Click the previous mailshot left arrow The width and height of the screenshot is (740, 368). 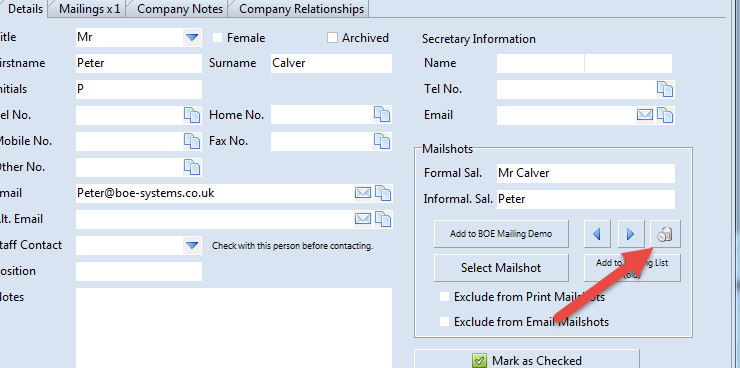tap(597, 234)
